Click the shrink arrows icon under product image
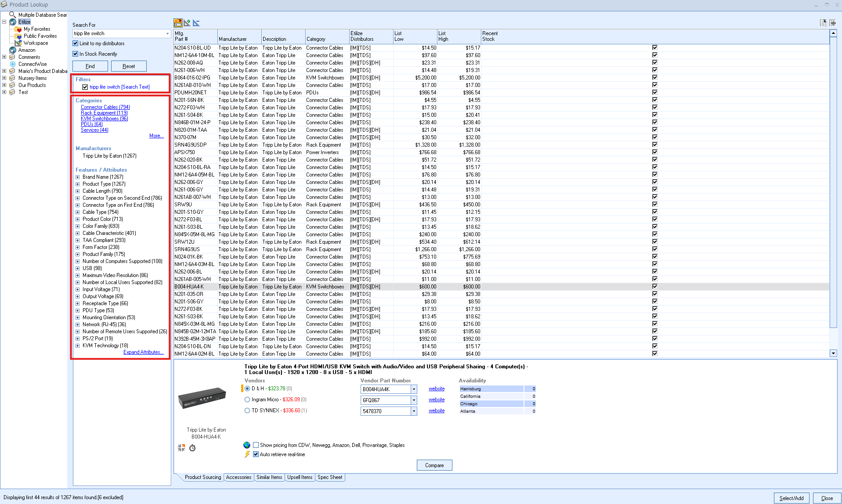 click(x=181, y=448)
